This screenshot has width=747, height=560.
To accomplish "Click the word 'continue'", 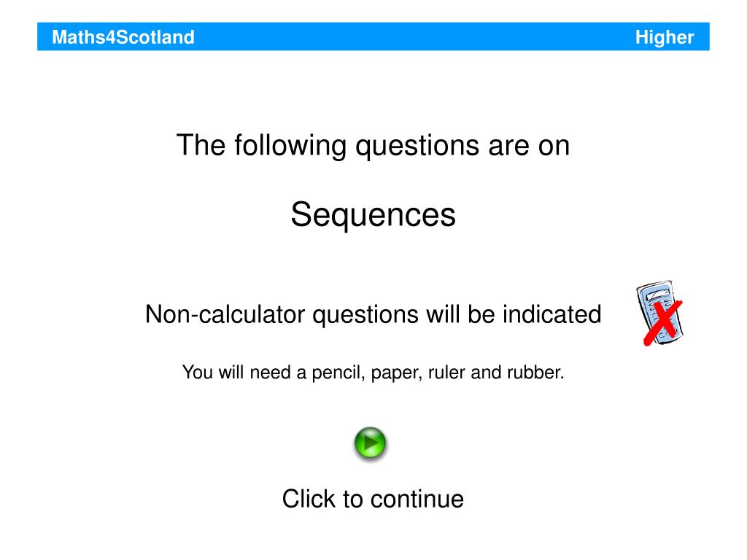I will (417, 499).
